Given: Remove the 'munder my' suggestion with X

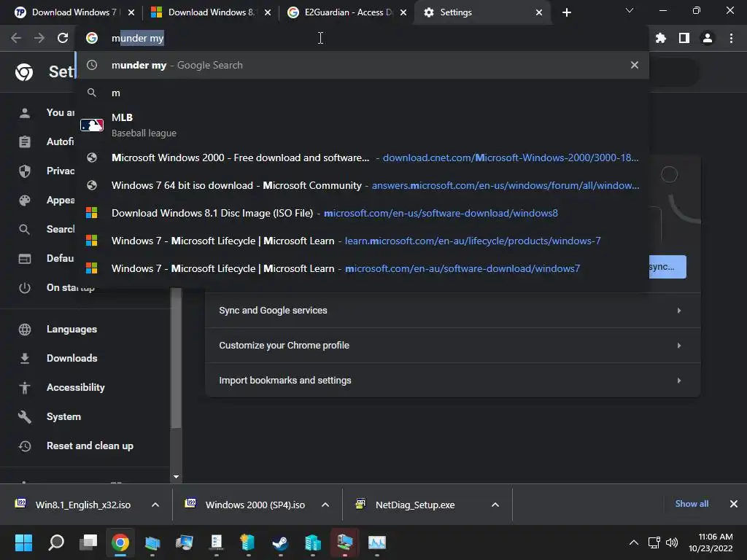Looking at the screenshot, I should (x=635, y=65).
